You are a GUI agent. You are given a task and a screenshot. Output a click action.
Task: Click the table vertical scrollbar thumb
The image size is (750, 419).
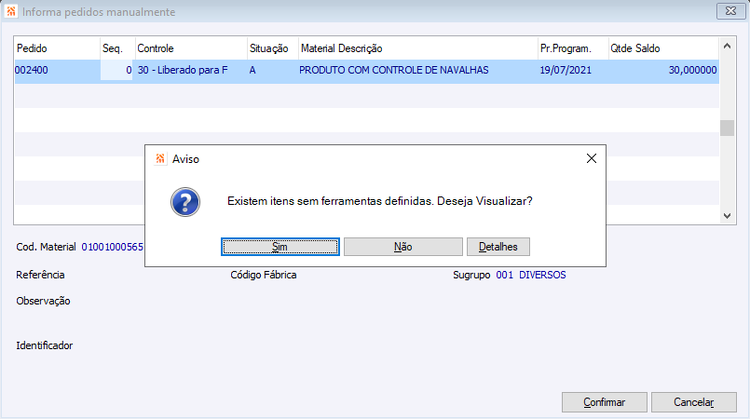pyautogui.click(x=727, y=128)
